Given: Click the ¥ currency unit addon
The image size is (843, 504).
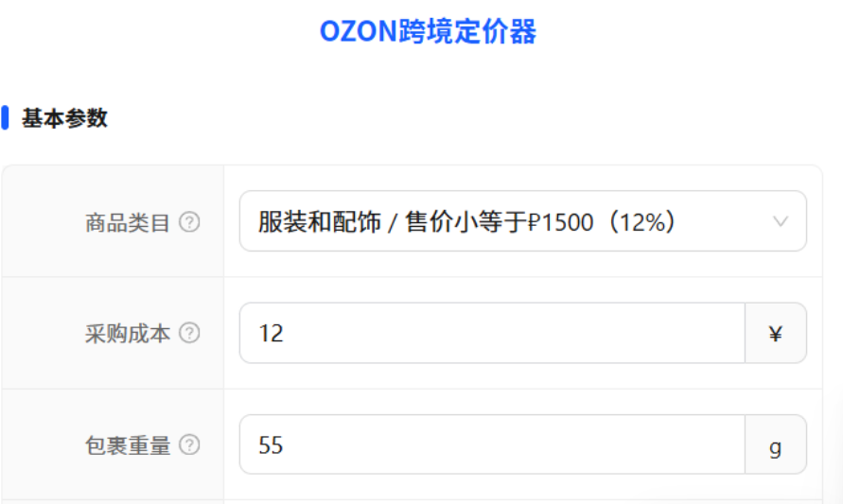Looking at the screenshot, I should 776,333.
